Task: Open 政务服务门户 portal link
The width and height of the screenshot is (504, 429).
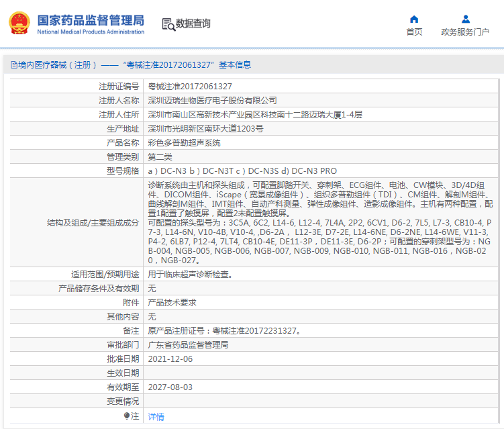Action: click(x=465, y=32)
